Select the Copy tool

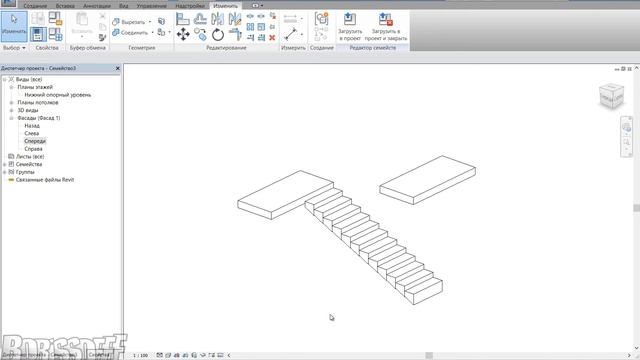[200, 35]
